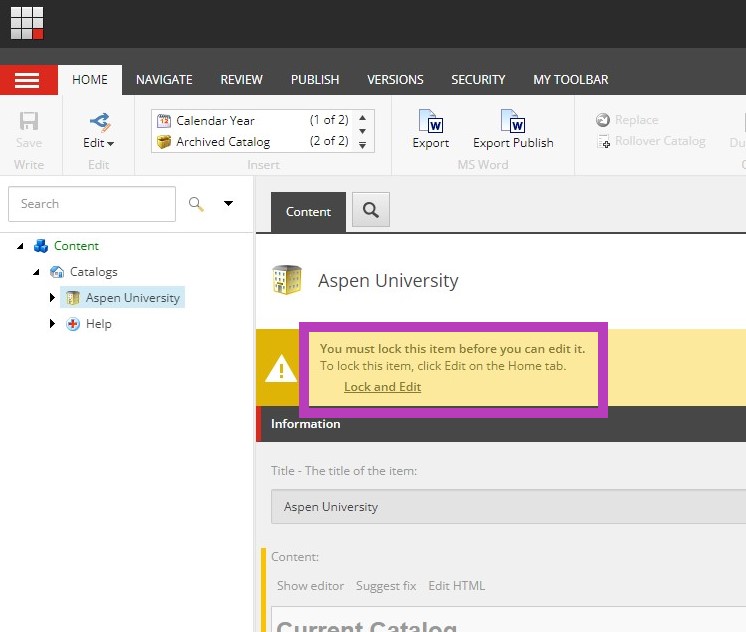Open the search tab next to Content
Screen dimensions: 746x632
(x=371, y=210)
